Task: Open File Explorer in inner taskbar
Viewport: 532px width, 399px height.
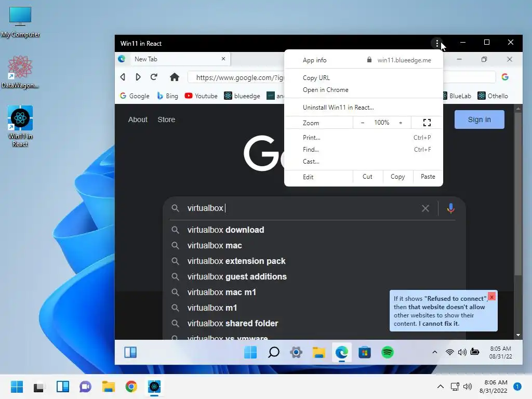Action: point(319,352)
